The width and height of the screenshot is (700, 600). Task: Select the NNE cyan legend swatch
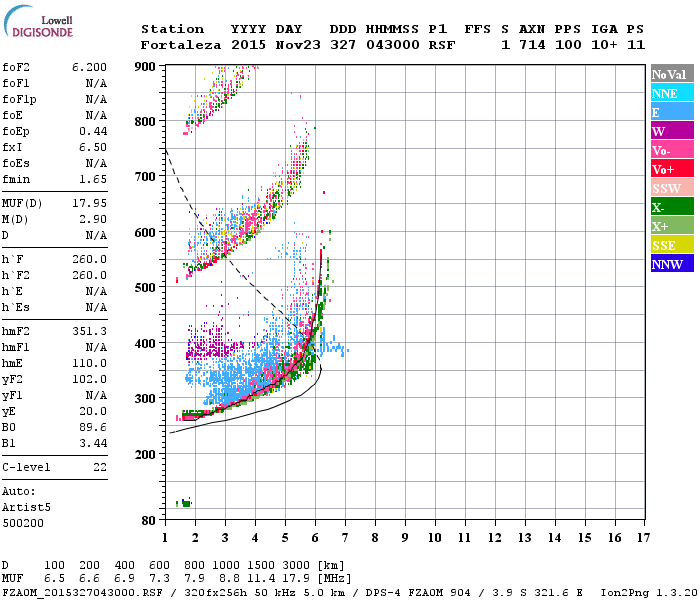[x=672, y=93]
